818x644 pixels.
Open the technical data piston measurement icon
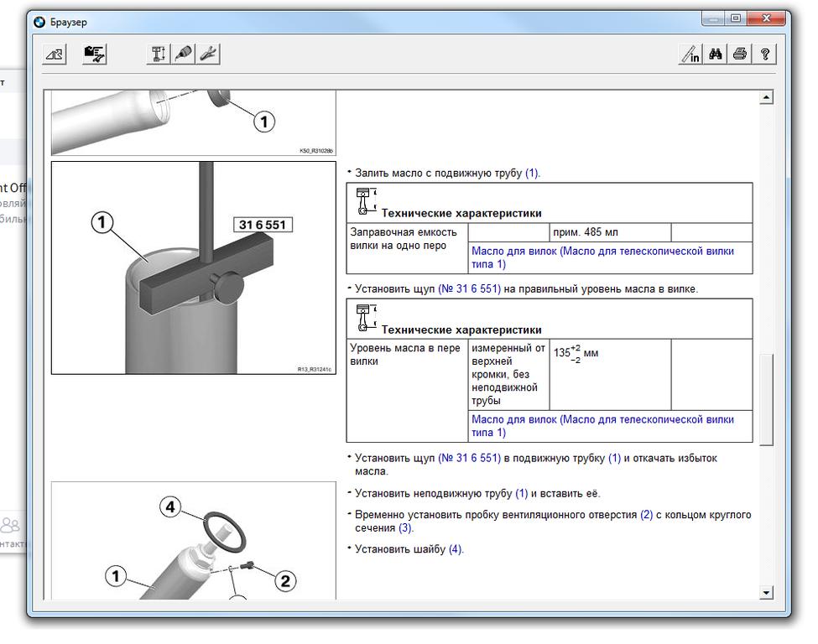coord(157,55)
